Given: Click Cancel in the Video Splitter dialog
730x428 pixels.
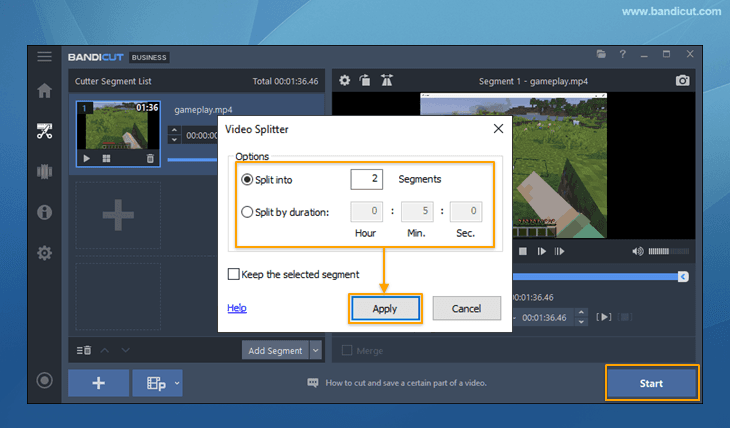Looking at the screenshot, I should click(466, 308).
